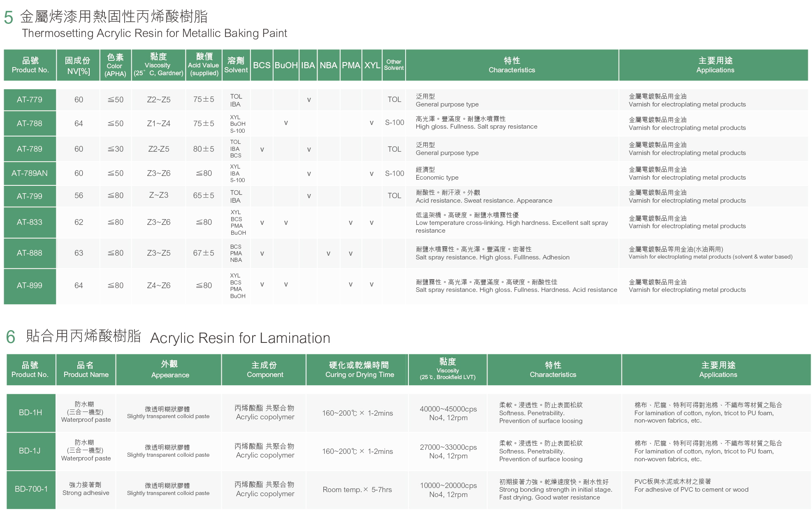812x518 pixels.
Task: Select the AT-899 product cell
Action: 30,285
